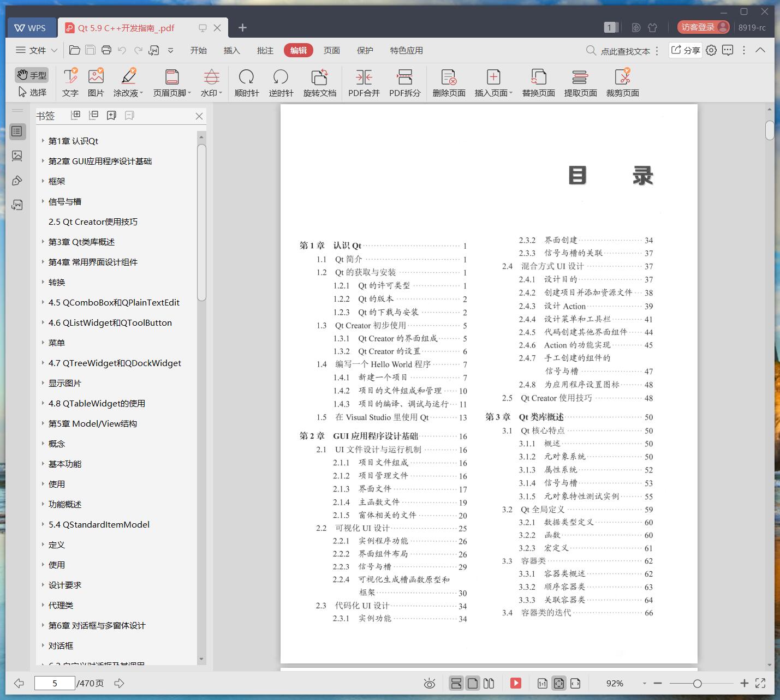Click the Crop Page icon
The height and width of the screenshot is (700, 780).
(623, 77)
